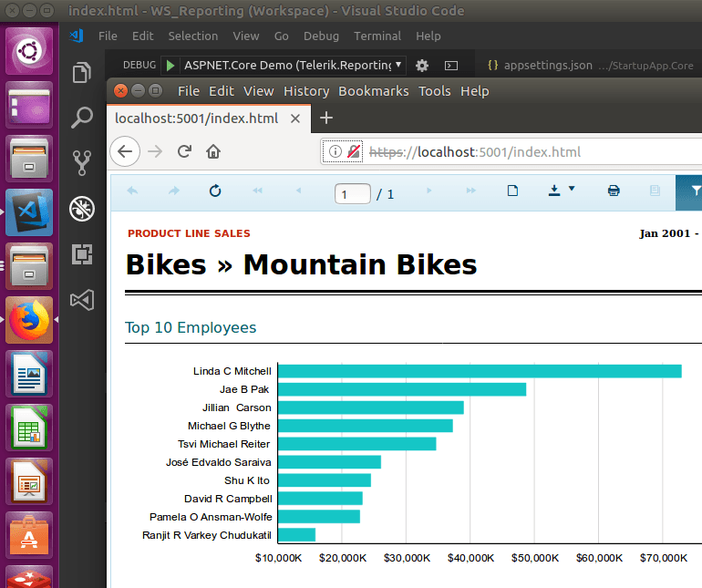Launch Firefox from the Ubuntu dock
This screenshot has width=702, height=588.
click(29, 320)
